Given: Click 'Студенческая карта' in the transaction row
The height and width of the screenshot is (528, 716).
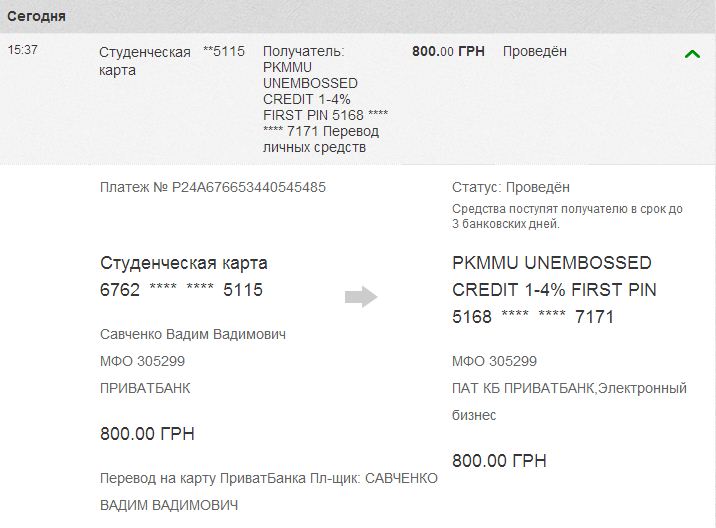Looking at the screenshot, I should point(144,60).
